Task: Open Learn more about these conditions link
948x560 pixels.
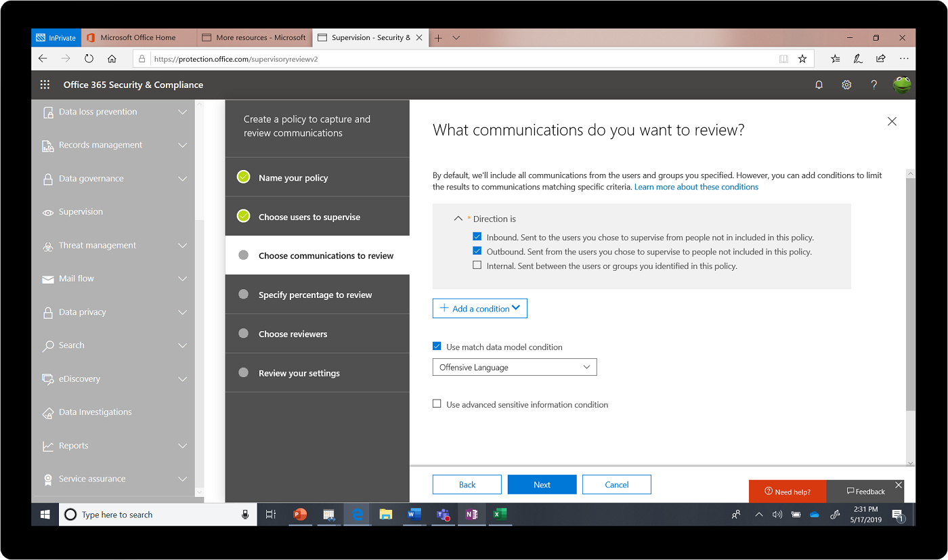Action: (x=696, y=187)
